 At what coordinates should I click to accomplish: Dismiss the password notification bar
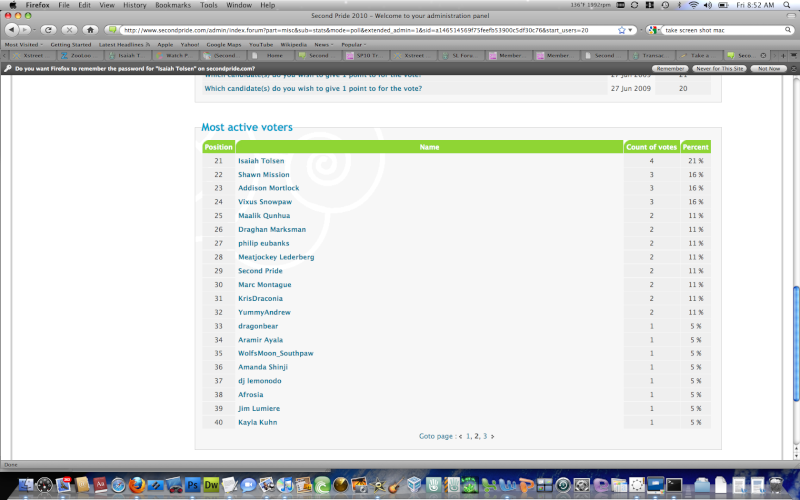point(793,68)
